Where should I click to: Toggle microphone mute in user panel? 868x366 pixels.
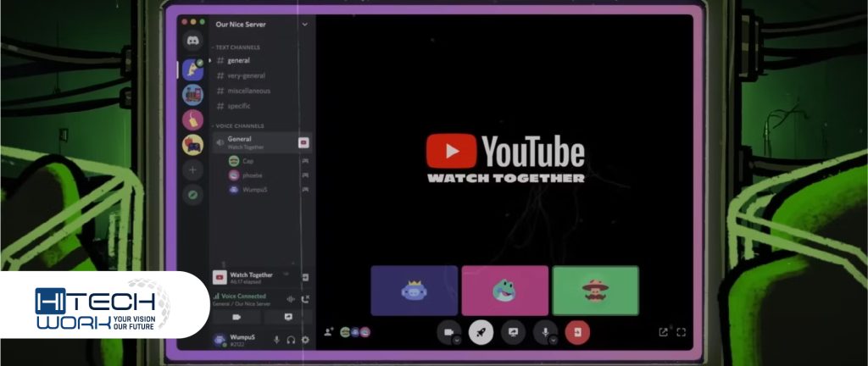[277, 340]
